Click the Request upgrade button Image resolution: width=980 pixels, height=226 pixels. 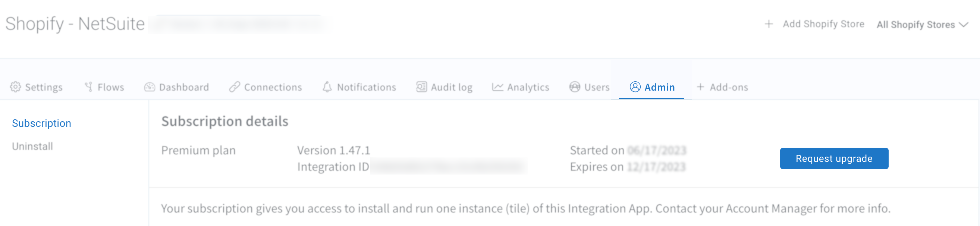point(834,158)
